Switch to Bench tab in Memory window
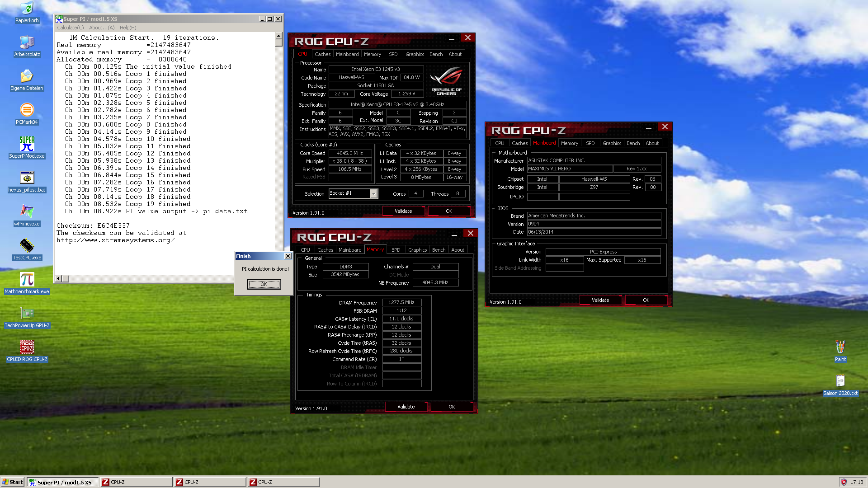 [439, 250]
